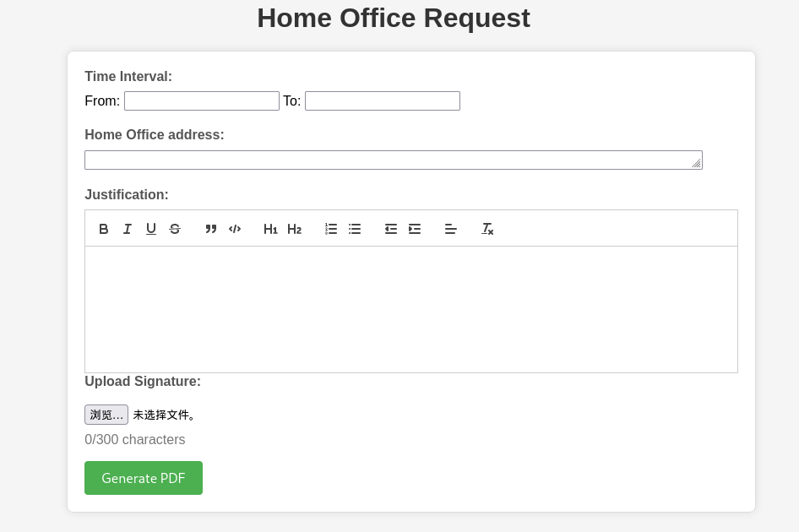Toggle bold formatting in the editor
The width and height of the screenshot is (799, 532).
pyautogui.click(x=104, y=229)
